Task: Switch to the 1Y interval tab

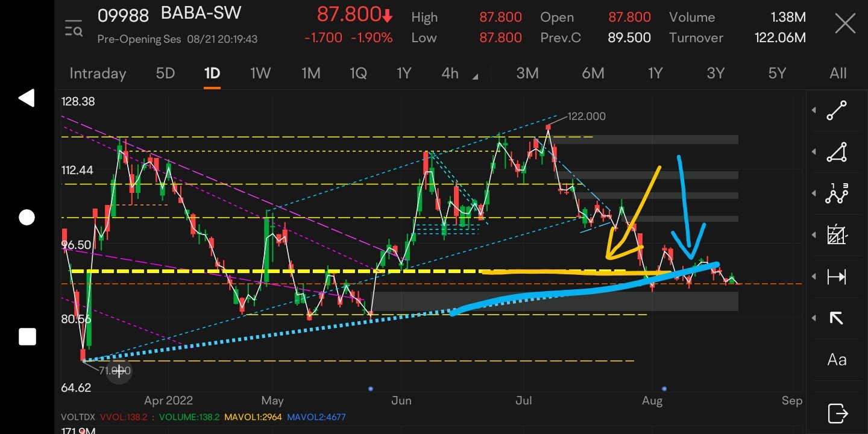Action: tap(404, 74)
